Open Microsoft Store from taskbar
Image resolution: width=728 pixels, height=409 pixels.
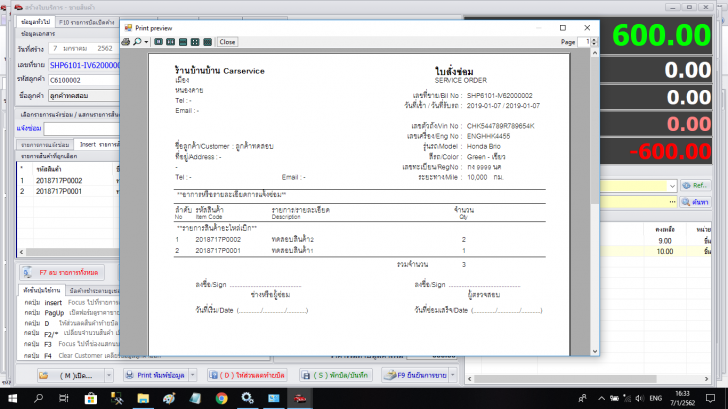91,398
